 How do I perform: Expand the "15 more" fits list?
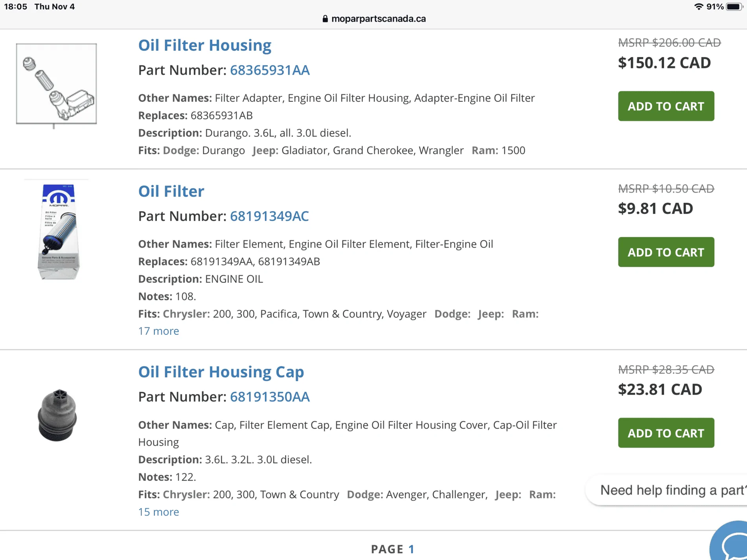(x=158, y=512)
